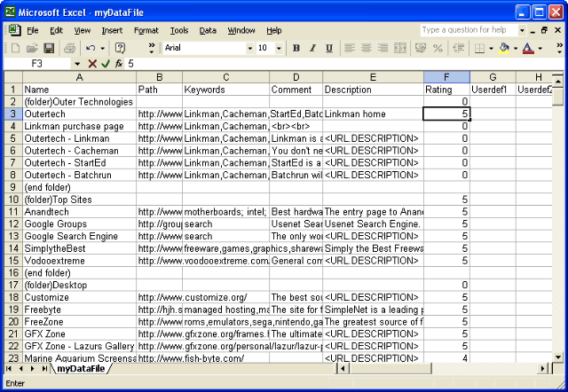Apply cell Borders icon
The image size is (568, 392).
click(479, 48)
